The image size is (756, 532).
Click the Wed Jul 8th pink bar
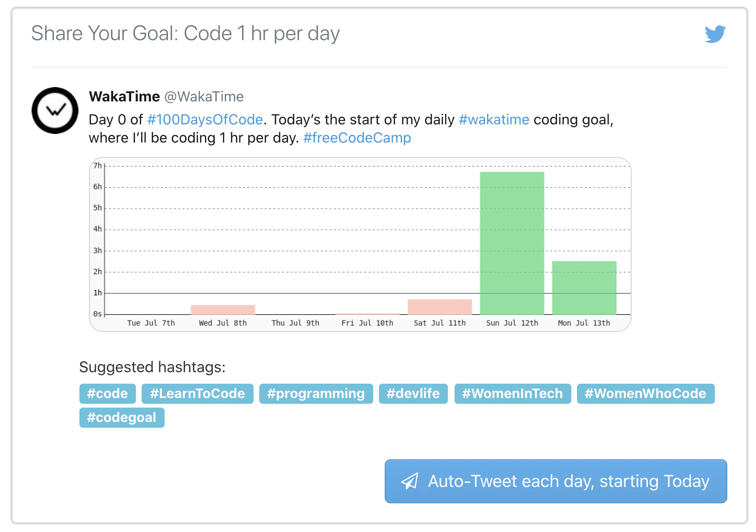tap(223, 310)
